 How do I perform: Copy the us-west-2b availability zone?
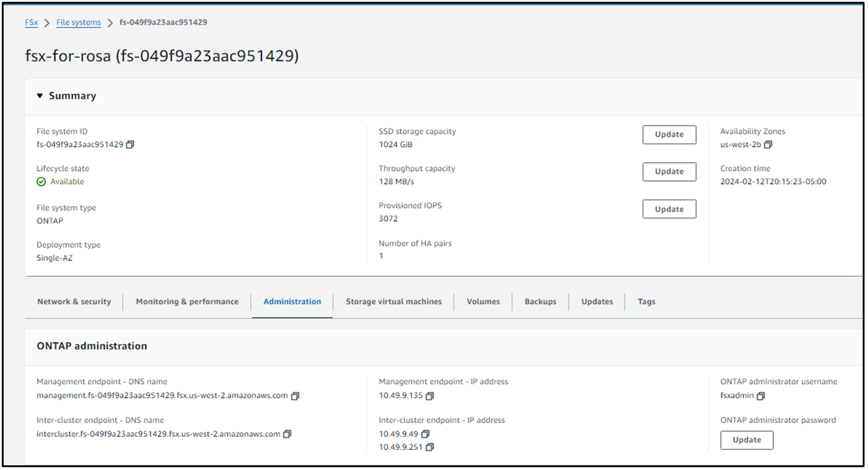[768, 144]
